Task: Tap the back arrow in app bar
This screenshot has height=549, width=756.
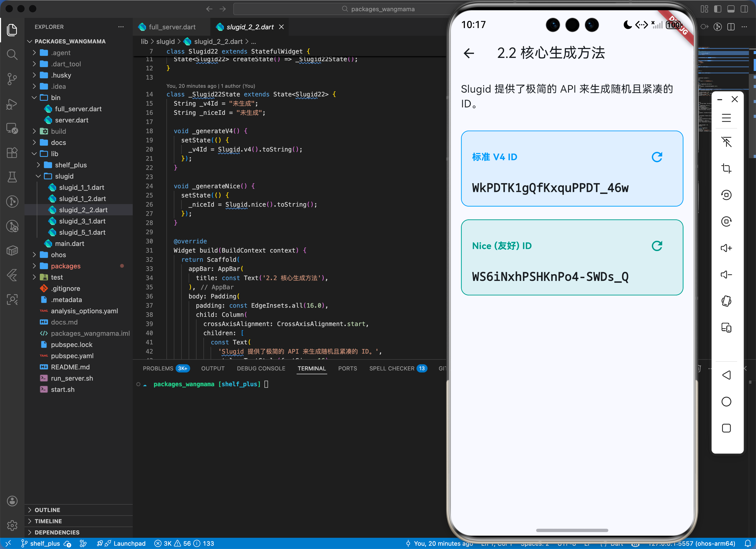Action: click(469, 53)
